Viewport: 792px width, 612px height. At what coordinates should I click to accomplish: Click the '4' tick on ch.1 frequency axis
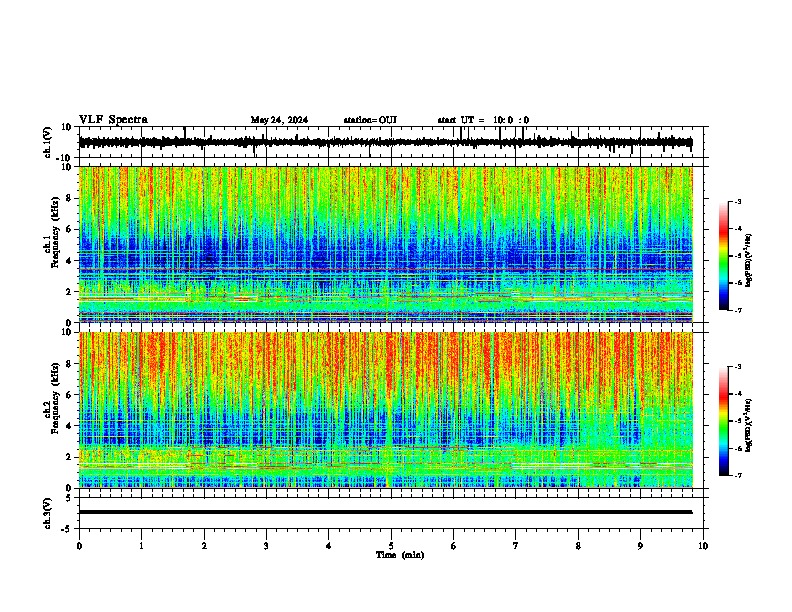pos(69,261)
